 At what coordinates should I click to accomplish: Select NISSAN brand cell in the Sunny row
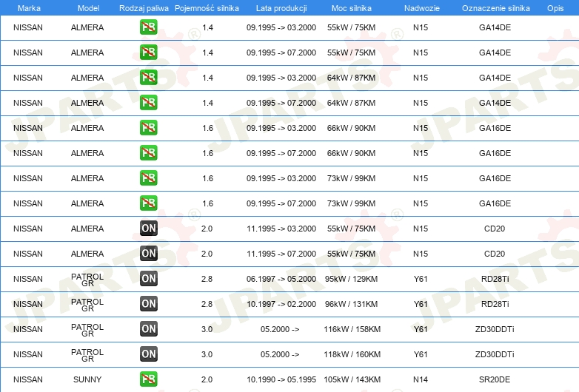coord(27,379)
